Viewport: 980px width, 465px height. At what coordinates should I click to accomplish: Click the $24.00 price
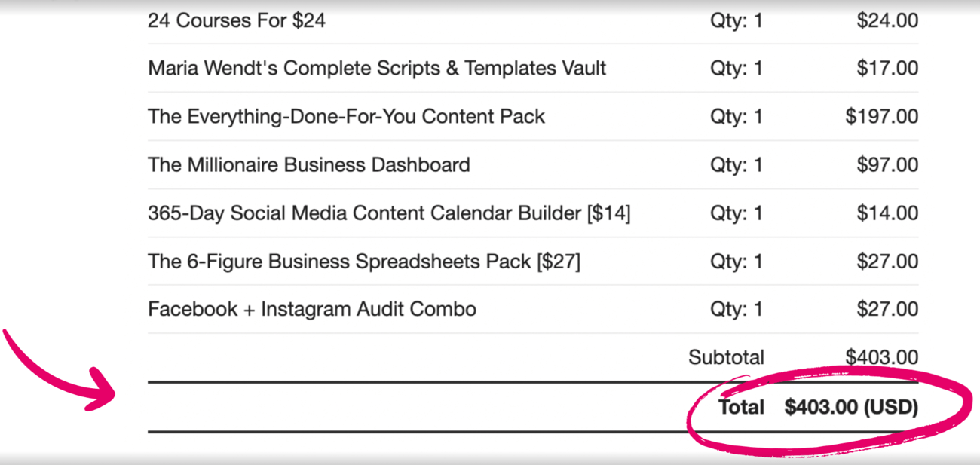click(x=887, y=20)
